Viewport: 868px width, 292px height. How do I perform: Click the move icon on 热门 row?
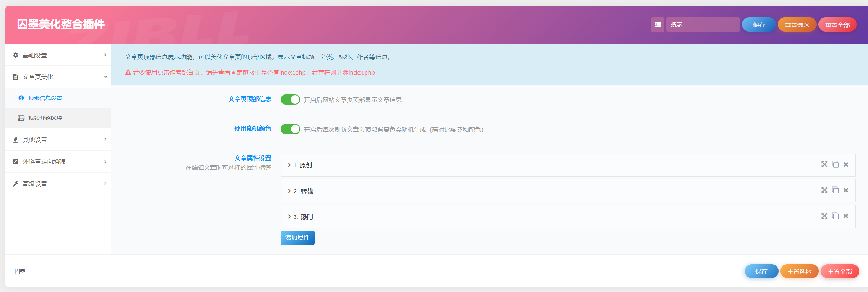coord(824,216)
